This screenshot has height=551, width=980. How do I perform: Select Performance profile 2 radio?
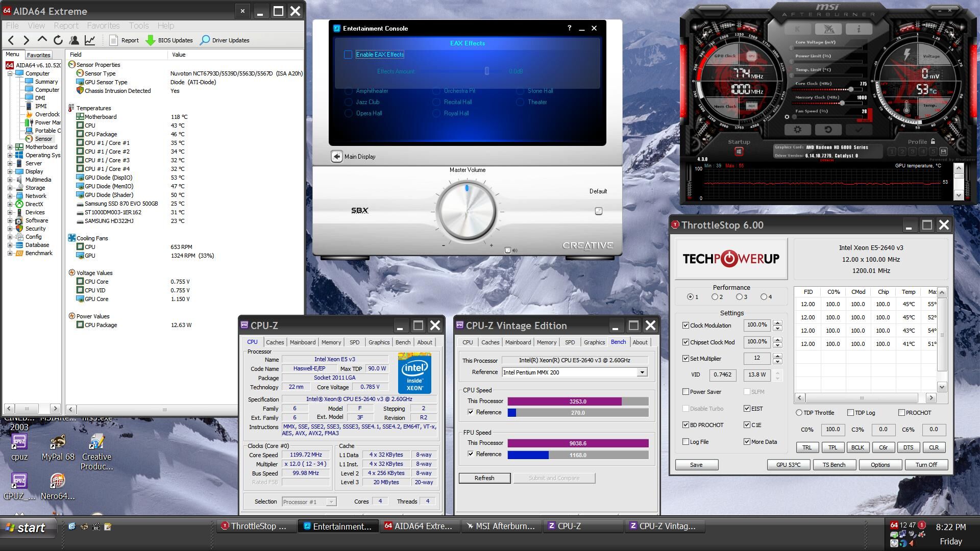(x=715, y=296)
